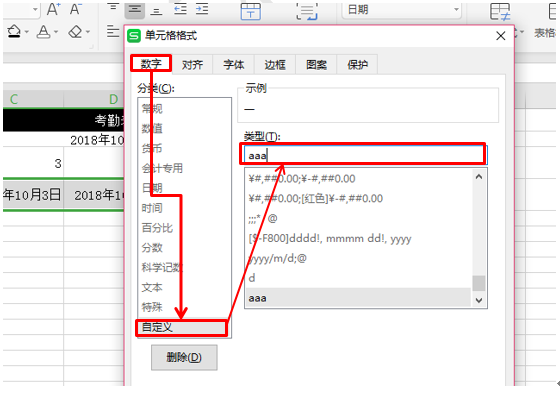Open the 保护 tab
The height and width of the screenshot is (405, 560).
pos(358,65)
